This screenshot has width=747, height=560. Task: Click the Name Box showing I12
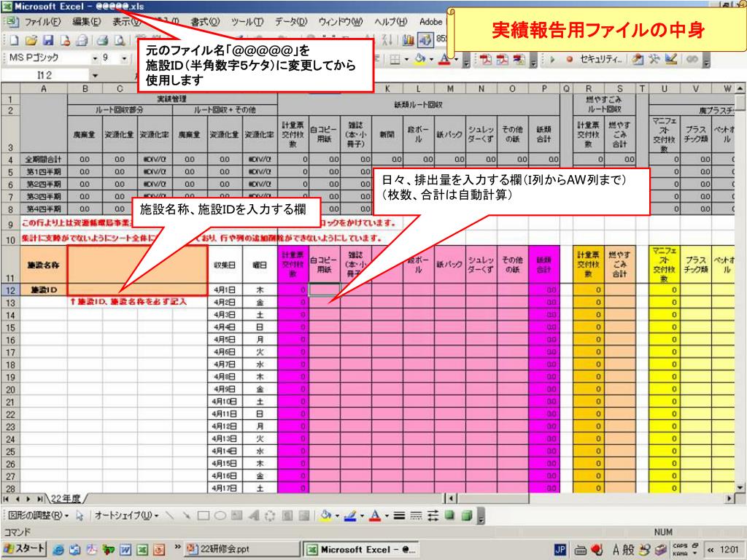[x=44, y=75]
